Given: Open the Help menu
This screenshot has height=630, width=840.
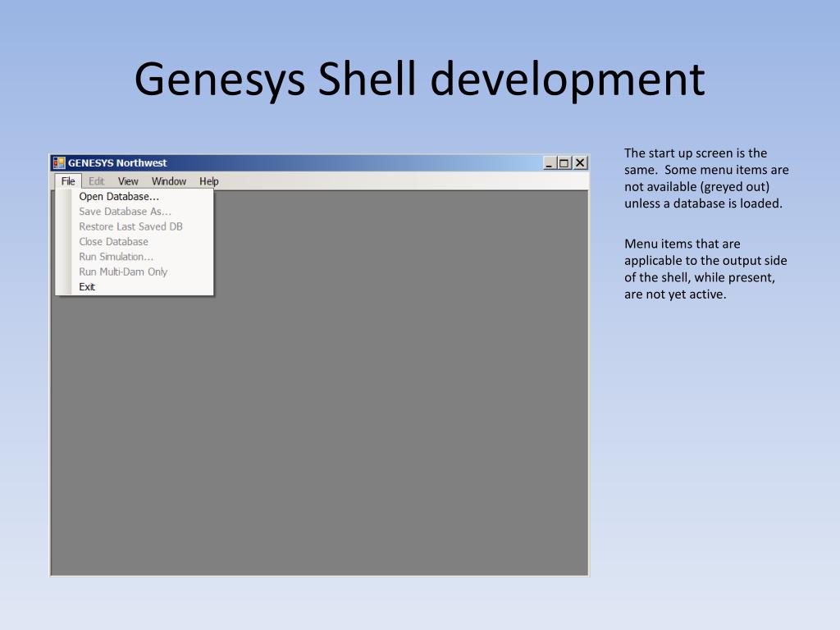Looking at the screenshot, I should tap(209, 181).
